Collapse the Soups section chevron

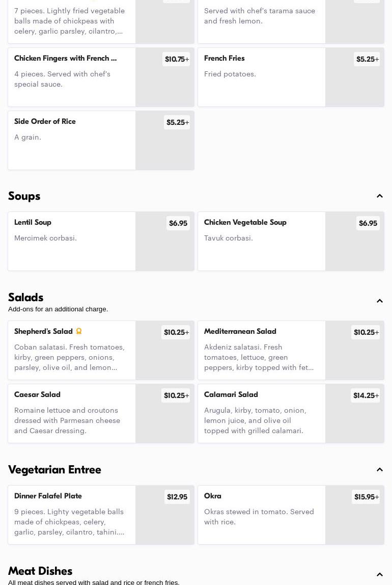[x=379, y=196]
